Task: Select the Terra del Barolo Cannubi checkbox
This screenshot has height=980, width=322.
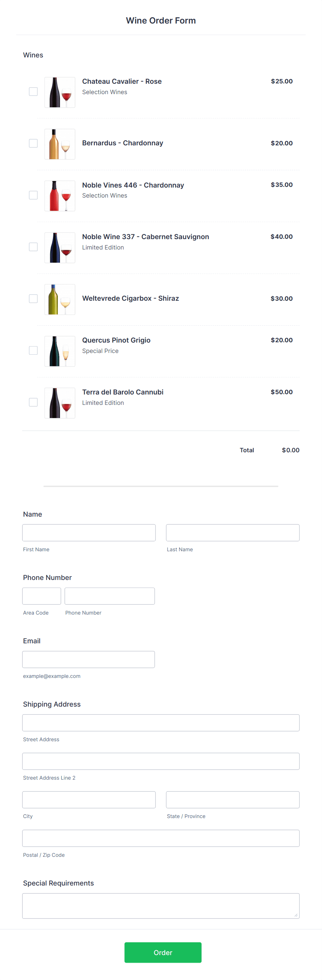Action: 33,402
